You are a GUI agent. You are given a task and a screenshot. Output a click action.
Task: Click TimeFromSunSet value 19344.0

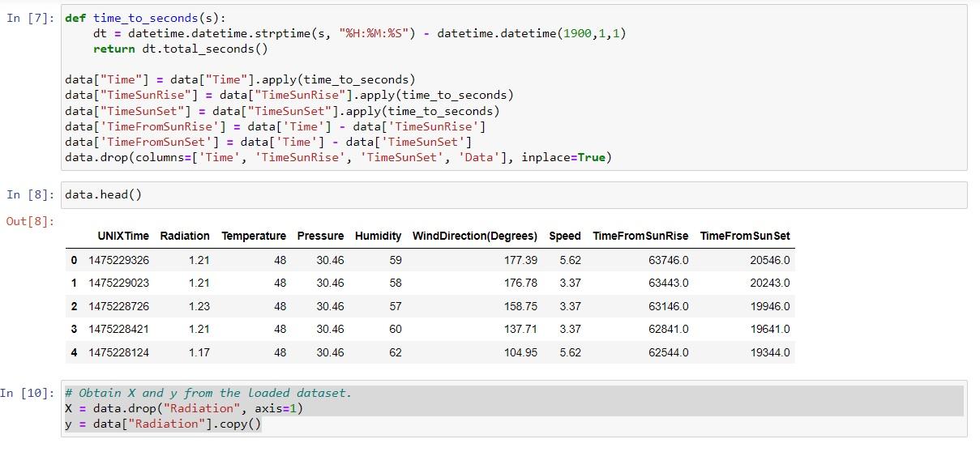pos(770,352)
